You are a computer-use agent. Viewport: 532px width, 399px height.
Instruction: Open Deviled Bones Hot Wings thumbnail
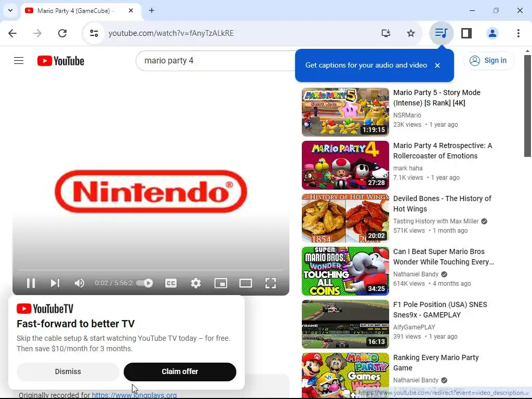[x=345, y=218]
